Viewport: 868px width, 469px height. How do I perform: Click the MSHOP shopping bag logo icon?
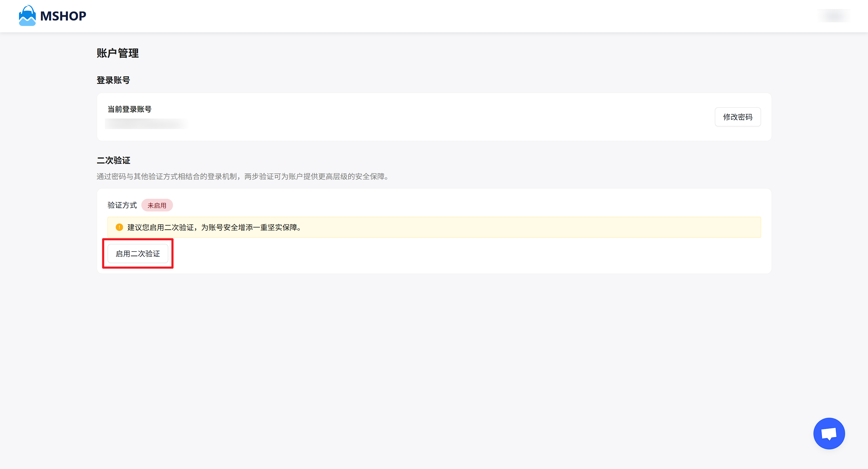click(27, 15)
